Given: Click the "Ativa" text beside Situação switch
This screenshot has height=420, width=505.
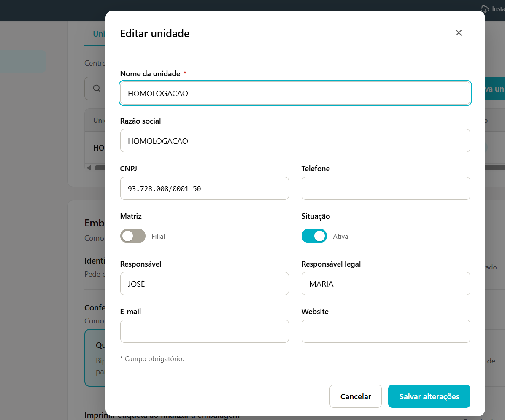Looking at the screenshot, I should (340, 236).
